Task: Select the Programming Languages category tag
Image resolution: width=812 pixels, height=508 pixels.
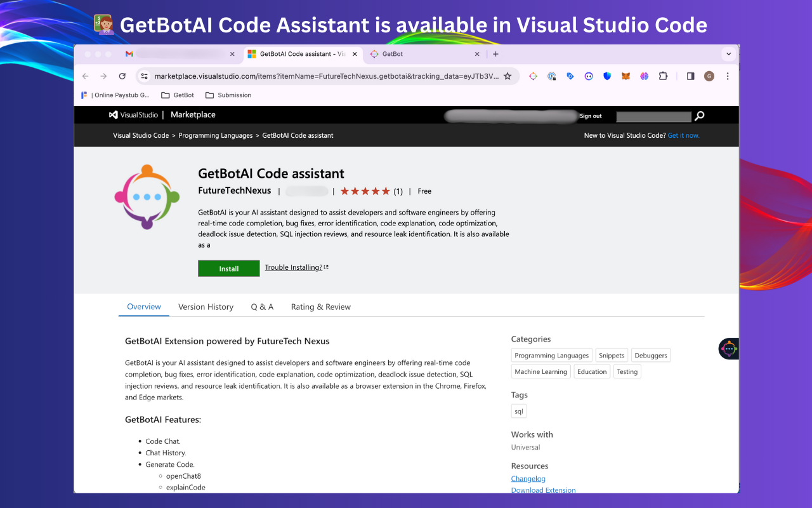Action: coord(552,356)
